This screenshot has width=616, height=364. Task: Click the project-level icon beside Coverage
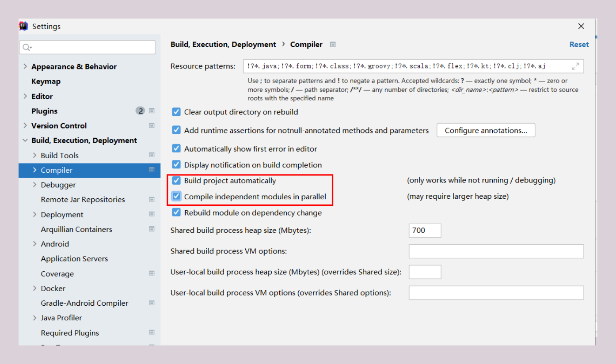click(x=152, y=273)
